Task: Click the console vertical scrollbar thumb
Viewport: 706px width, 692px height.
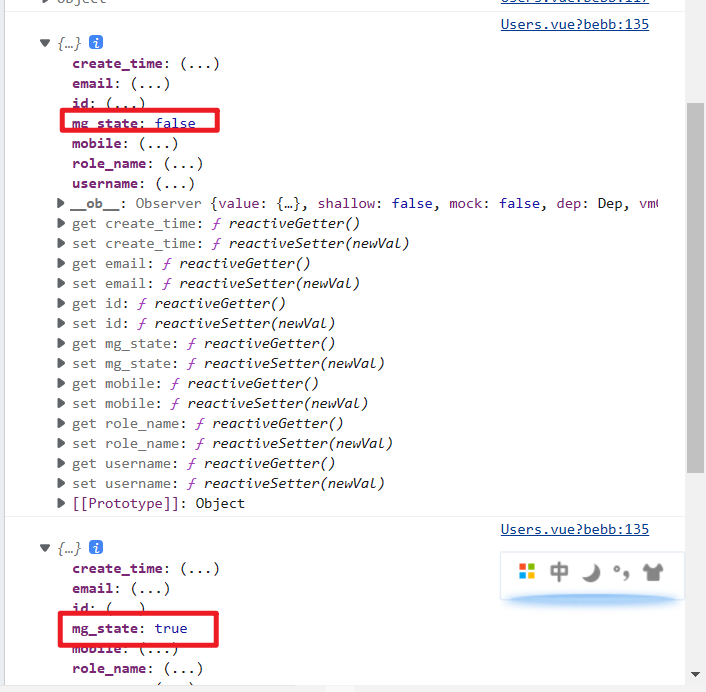Action: (x=695, y=288)
